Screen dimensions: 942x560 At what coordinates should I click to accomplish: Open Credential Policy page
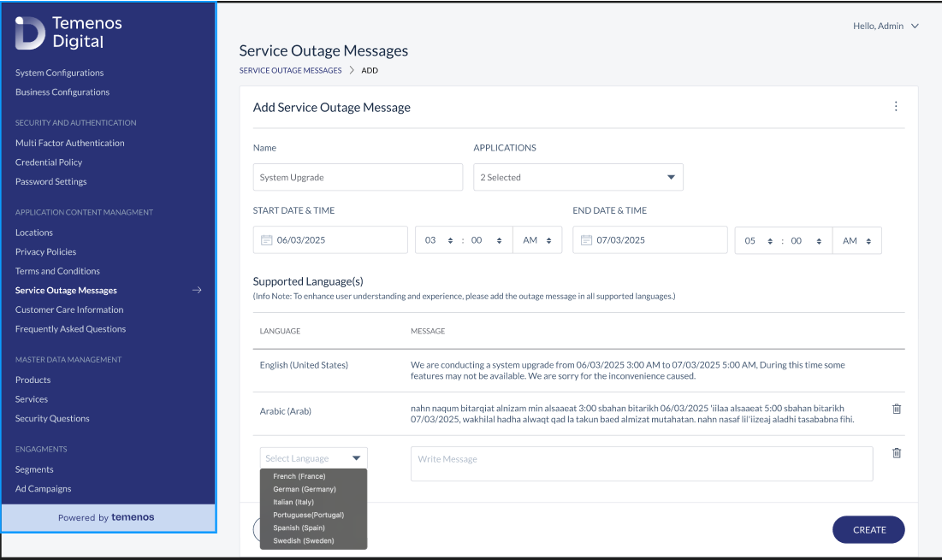[49, 162]
